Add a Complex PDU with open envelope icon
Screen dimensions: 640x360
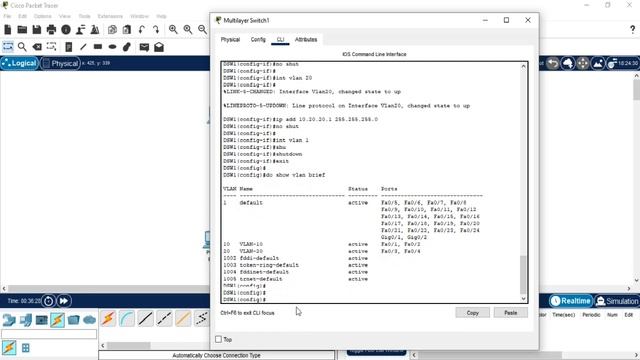[159, 47]
